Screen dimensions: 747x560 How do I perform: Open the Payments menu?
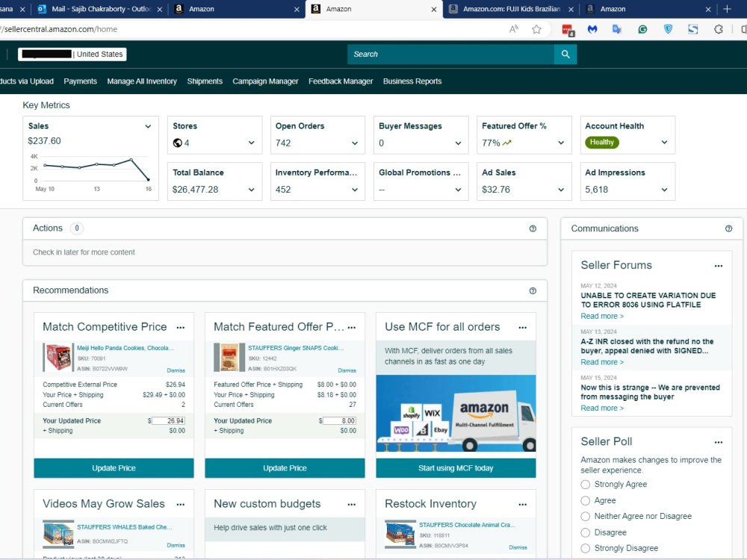click(80, 81)
